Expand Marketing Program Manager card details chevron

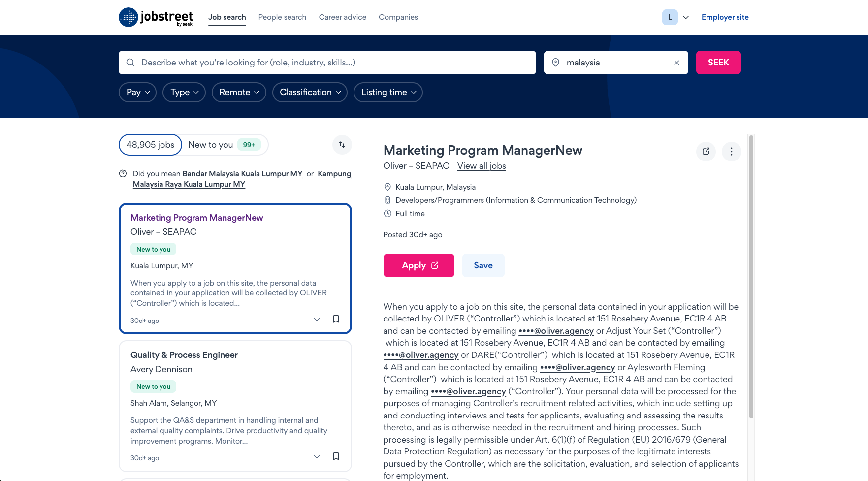click(x=317, y=319)
